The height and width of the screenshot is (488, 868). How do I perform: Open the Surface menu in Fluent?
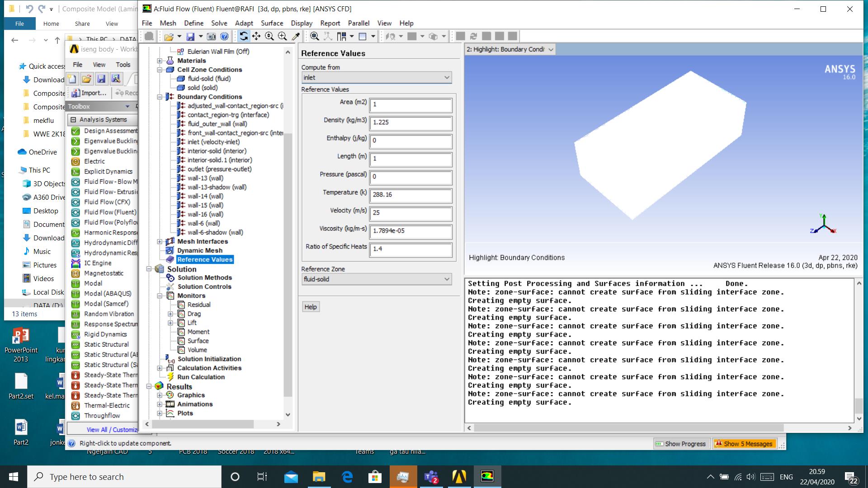272,23
